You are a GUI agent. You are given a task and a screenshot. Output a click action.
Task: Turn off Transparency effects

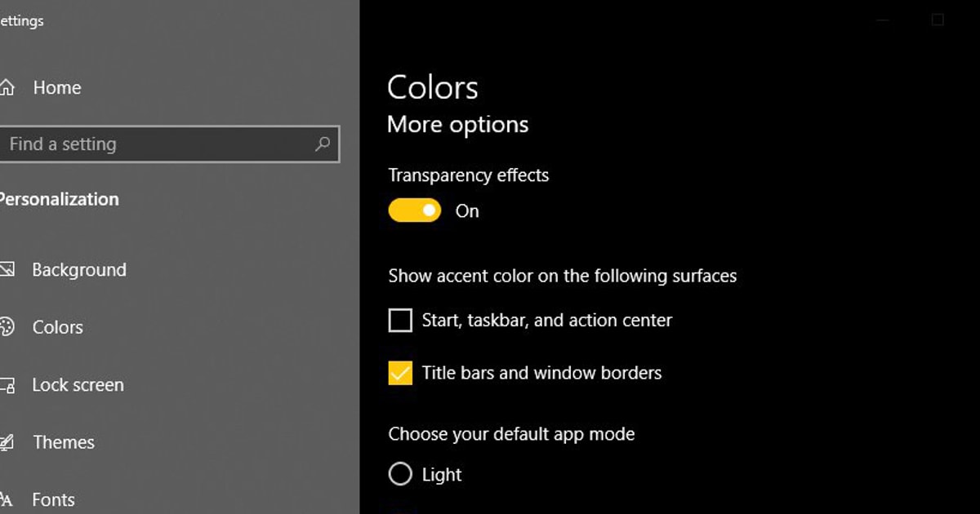click(x=414, y=210)
